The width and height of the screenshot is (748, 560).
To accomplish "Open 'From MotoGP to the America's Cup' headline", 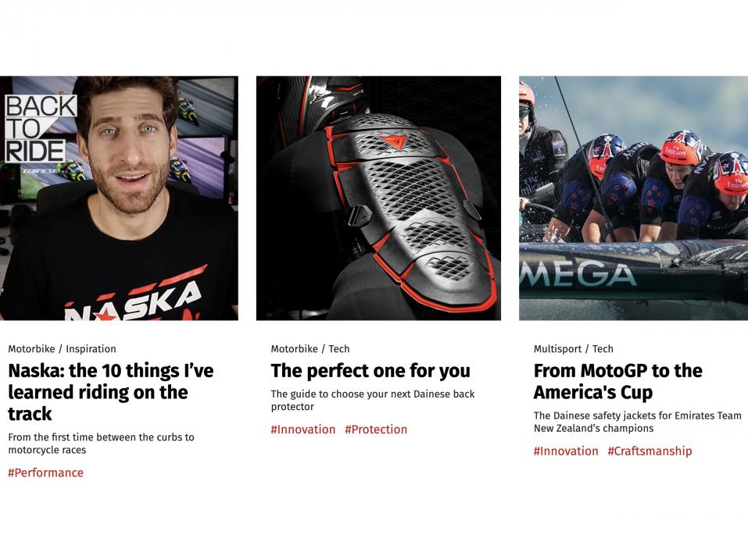I will pyautogui.click(x=617, y=381).
